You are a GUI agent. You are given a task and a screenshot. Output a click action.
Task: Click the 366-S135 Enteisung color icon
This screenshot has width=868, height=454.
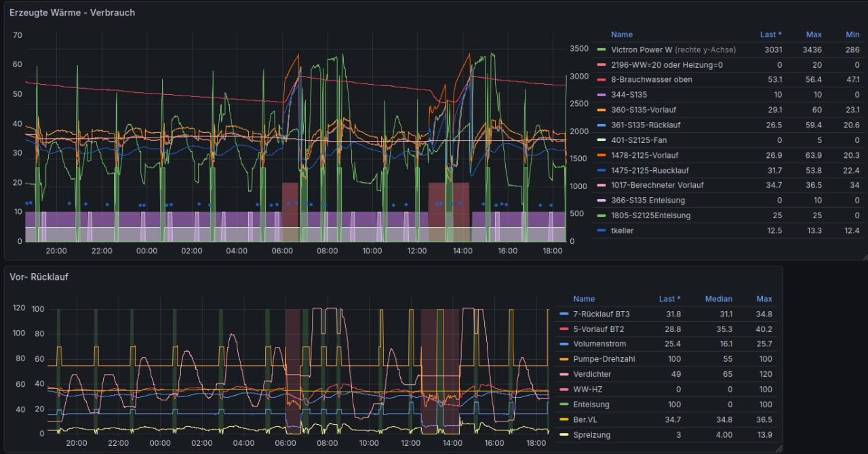point(601,201)
